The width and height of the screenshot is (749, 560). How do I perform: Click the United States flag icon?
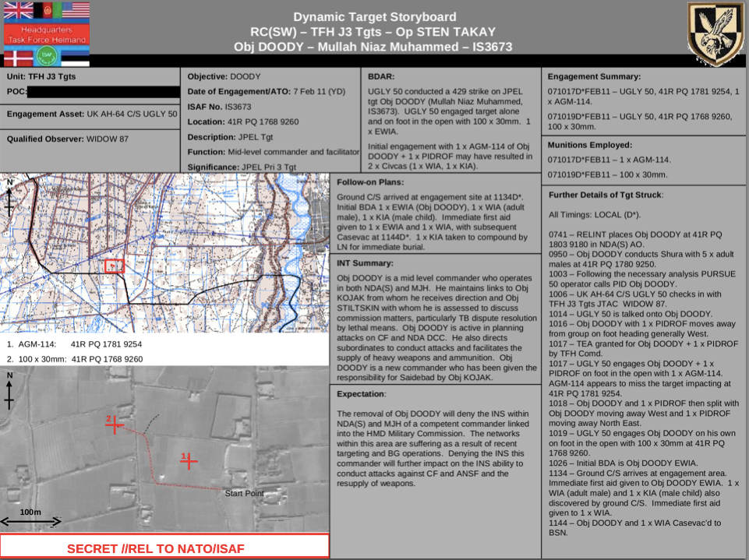pyautogui.click(x=76, y=10)
